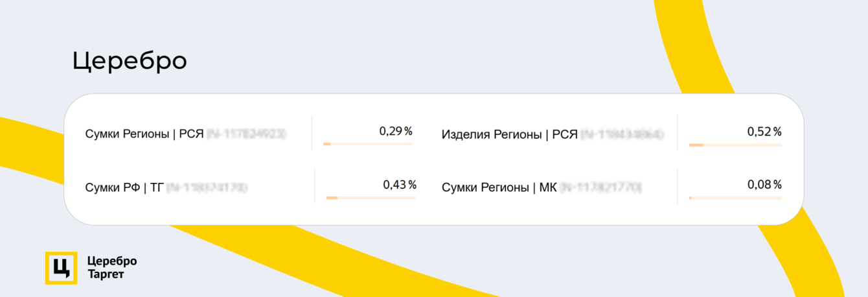Click the 0,29 % value
The height and width of the screenshot is (297, 868).
395,131
